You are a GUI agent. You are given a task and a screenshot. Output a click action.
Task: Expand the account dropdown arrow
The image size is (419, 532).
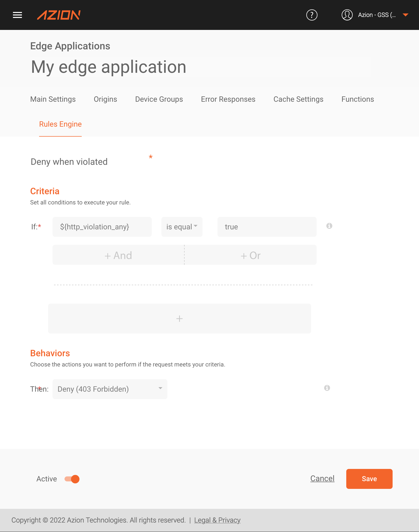406,15
